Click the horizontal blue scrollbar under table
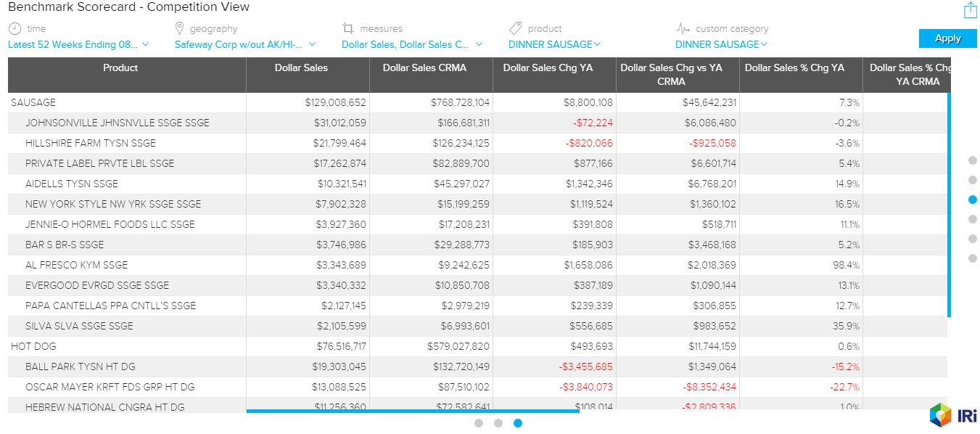980x434 pixels. click(413, 412)
